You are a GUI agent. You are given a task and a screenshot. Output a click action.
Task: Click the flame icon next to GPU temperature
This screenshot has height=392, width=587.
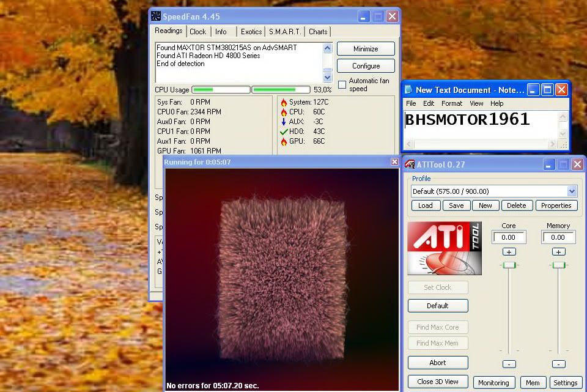tap(284, 141)
